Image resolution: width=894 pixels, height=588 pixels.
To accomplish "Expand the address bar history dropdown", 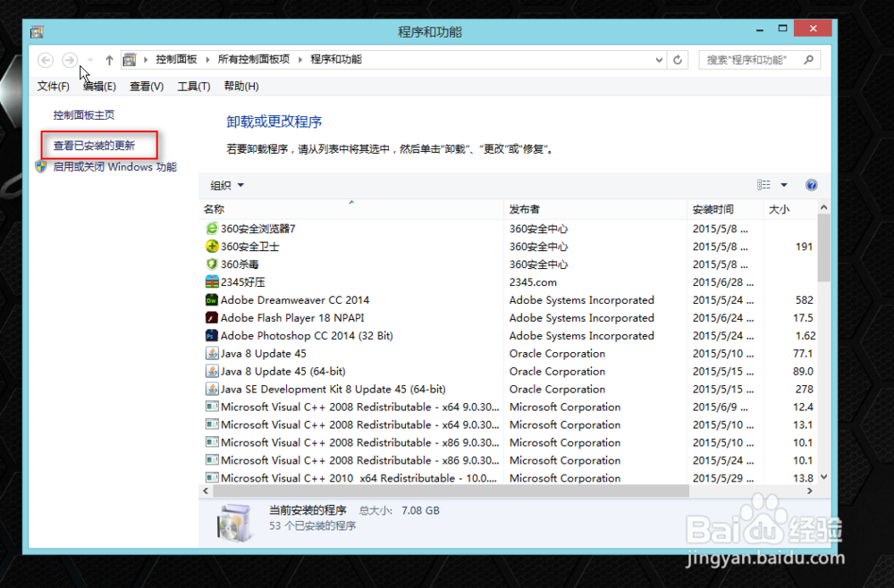I will (x=659, y=60).
